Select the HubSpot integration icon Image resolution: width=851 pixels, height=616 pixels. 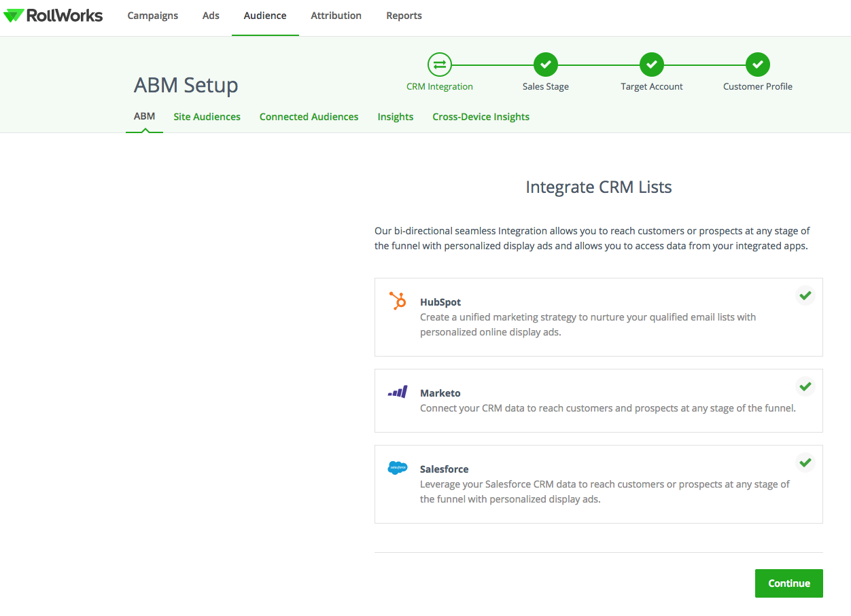[398, 301]
